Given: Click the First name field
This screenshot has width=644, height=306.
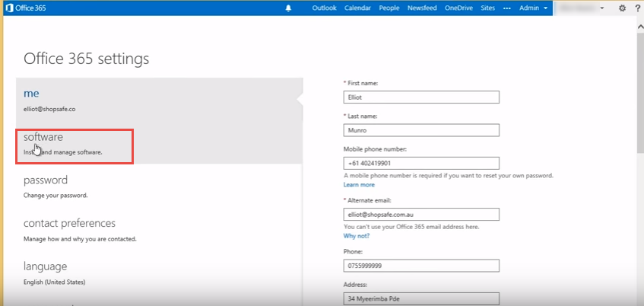Looking at the screenshot, I should [421, 97].
